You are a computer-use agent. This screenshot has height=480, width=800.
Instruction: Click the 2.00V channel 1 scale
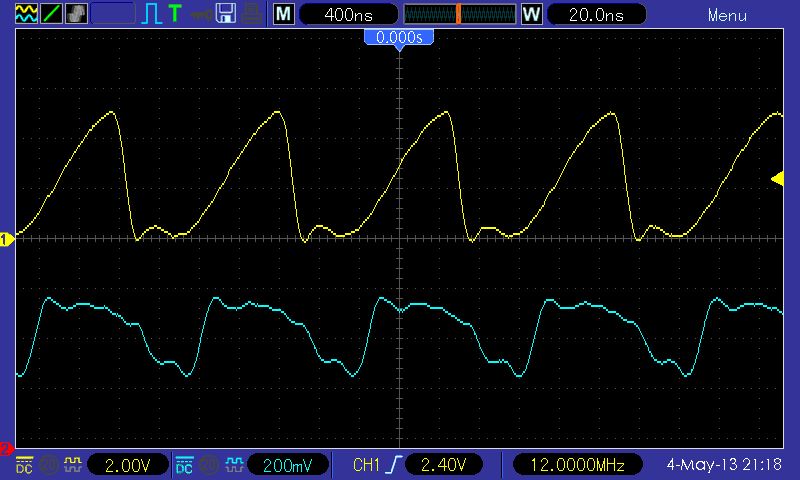tap(128, 465)
